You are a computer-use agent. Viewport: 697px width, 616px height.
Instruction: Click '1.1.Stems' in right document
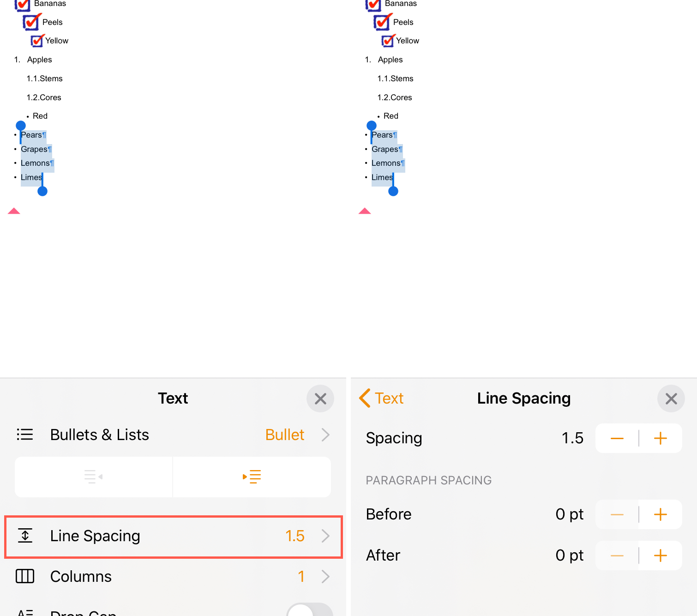[396, 79]
